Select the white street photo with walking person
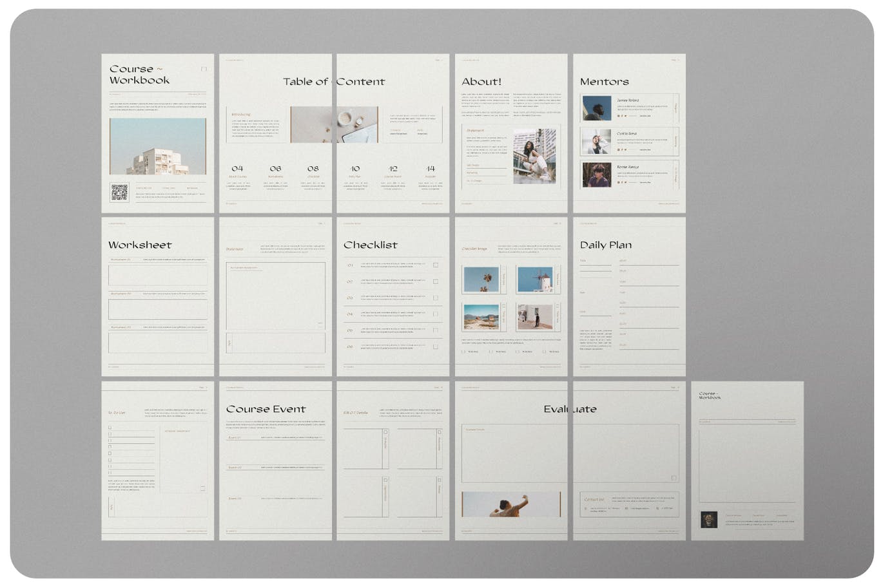The width and height of the screenshot is (883, 588). (x=535, y=317)
